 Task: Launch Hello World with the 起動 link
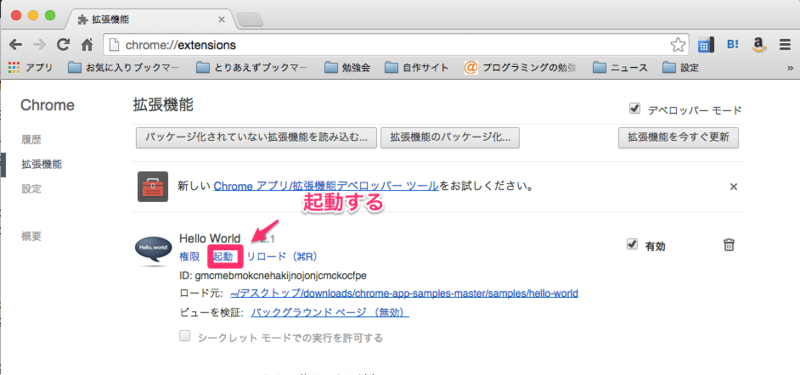click(x=222, y=256)
